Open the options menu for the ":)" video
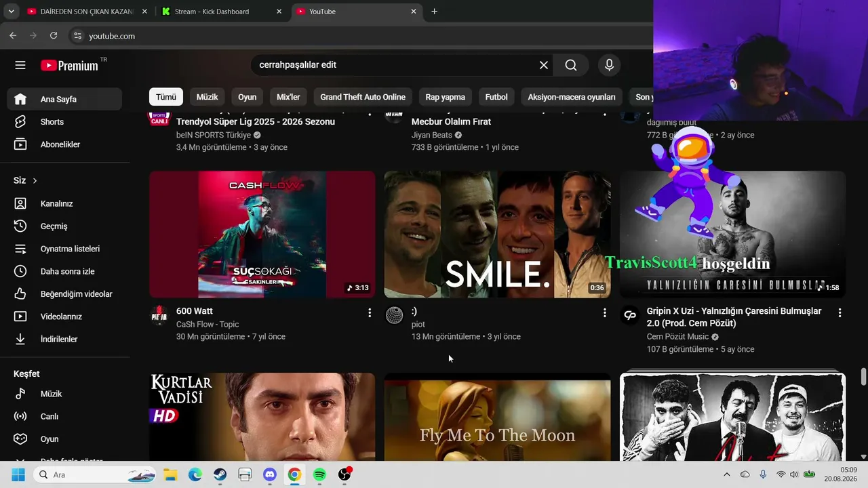This screenshot has width=868, height=488. 605,312
